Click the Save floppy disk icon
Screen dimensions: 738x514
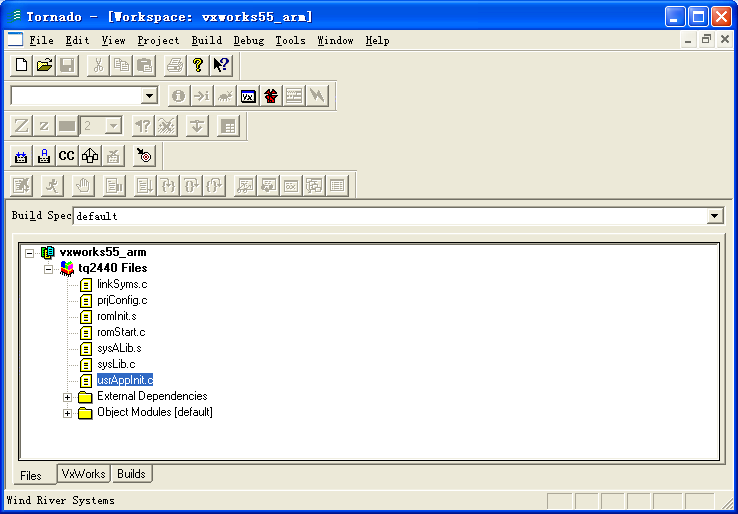(x=67, y=65)
